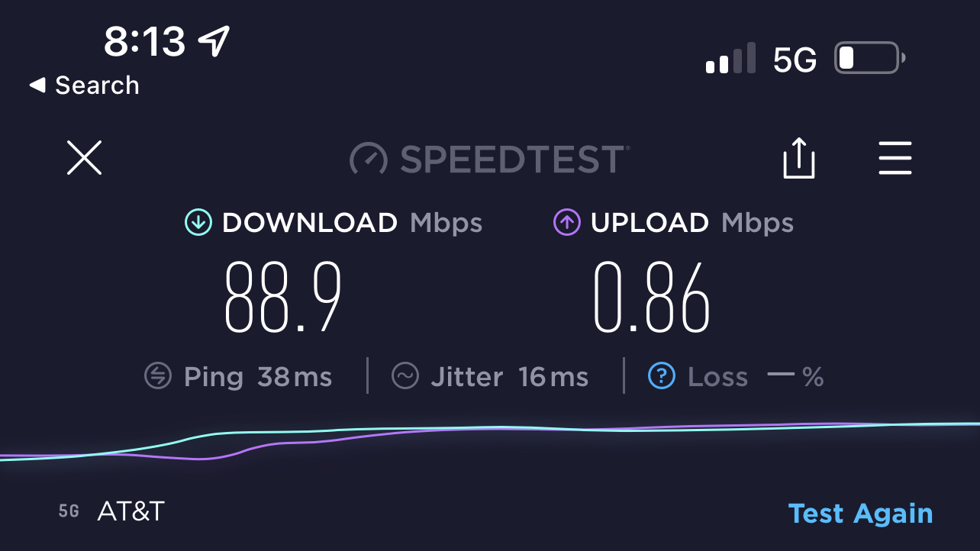Tap the battery indicator in status bar

point(870,59)
